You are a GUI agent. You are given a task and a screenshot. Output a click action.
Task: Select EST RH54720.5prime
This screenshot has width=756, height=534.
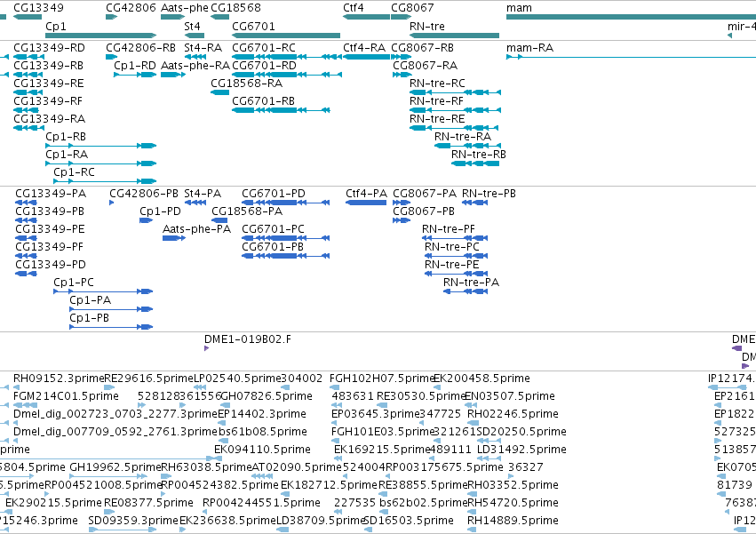tap(513, 503)
